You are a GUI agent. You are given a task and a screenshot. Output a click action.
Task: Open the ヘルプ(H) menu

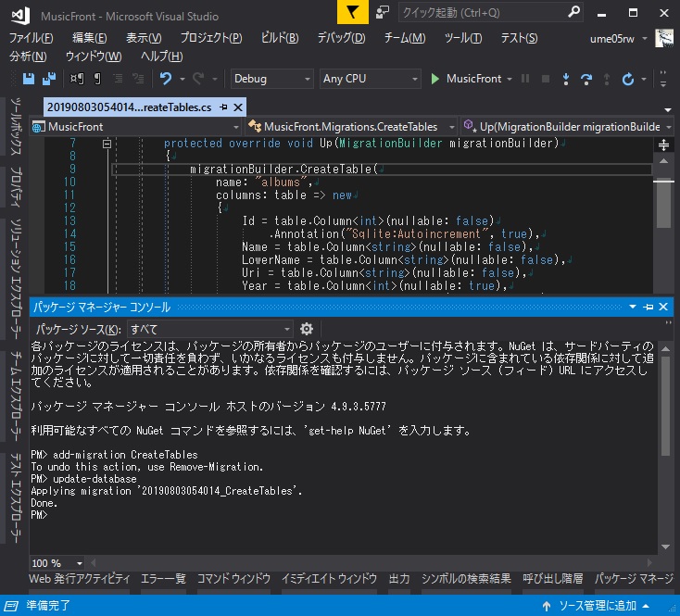(x=162, y=57)
